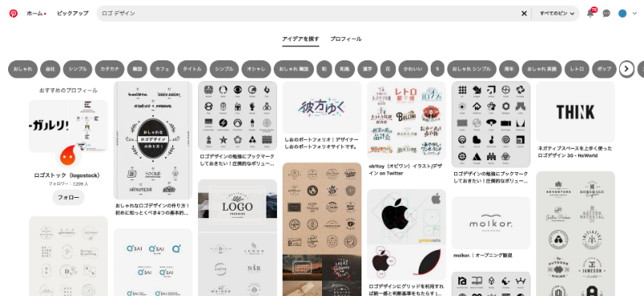Open the ピックアップ menu item
The width and height of the screenshot is (644, 296).
click(x=72, y=14)
